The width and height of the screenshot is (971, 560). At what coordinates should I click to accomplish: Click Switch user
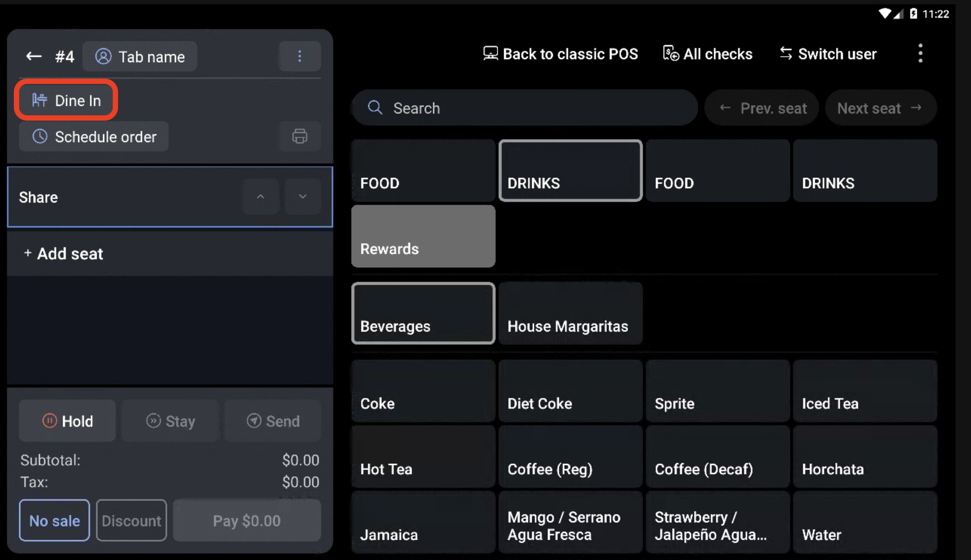[x=827, y=54]
